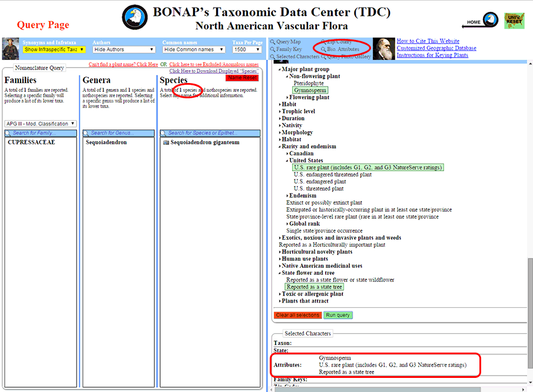Screen dimensions: 533x392
Task: Open Family Key search icon
Action: point(273,49)
